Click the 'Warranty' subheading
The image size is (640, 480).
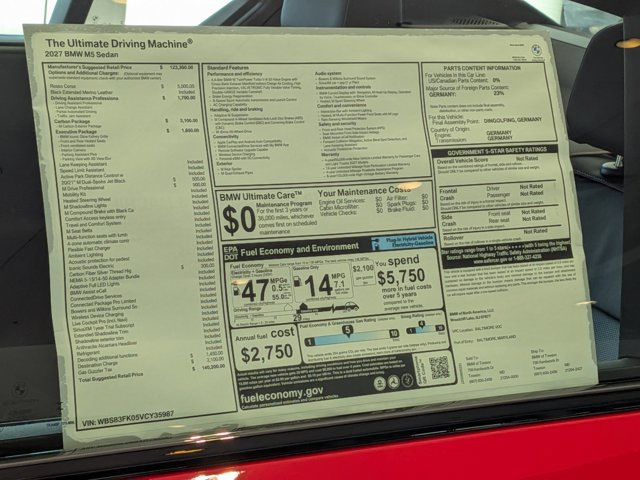click(330, 154)
